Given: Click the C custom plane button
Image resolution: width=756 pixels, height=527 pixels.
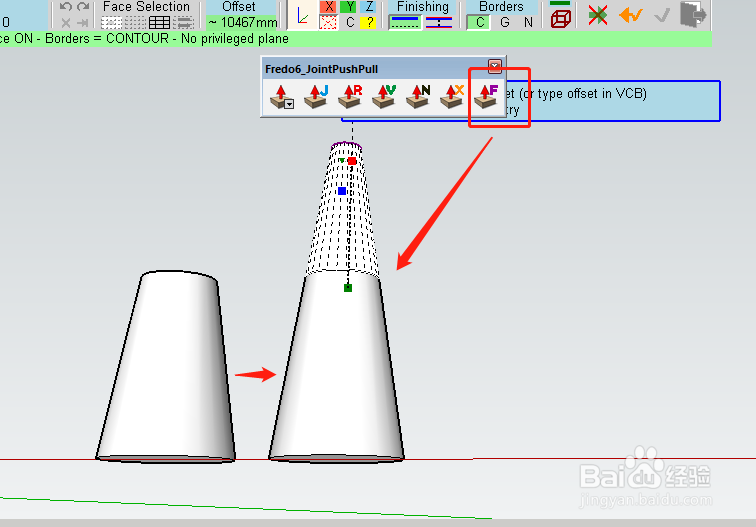Looking at the screenshot, I should 350,22.
